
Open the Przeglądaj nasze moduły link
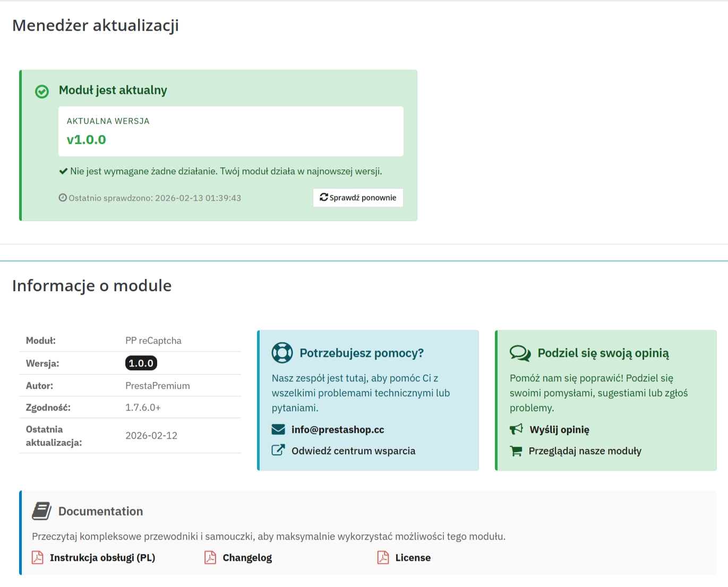pyautogui.click(x=585, y=450)
